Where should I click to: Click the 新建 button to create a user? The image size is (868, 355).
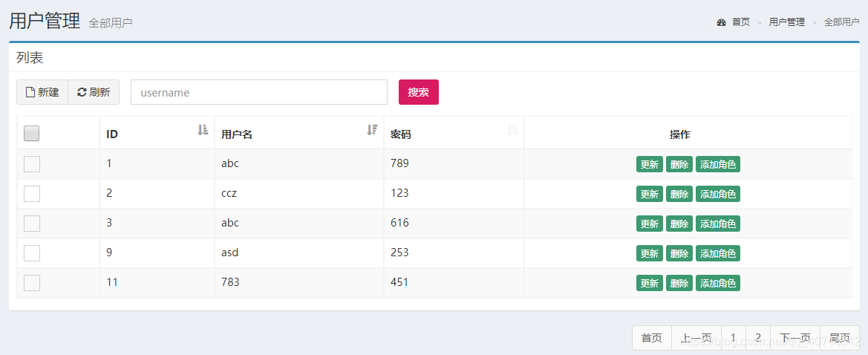point(42,92)
